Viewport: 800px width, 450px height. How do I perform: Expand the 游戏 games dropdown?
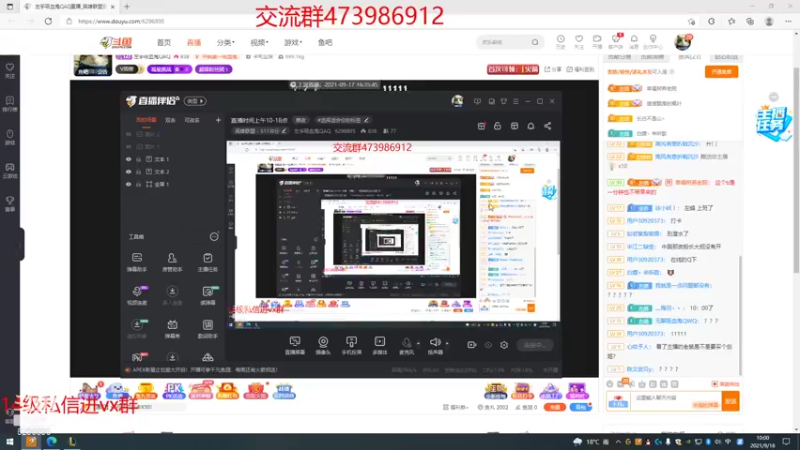click(x=293, y=42)
